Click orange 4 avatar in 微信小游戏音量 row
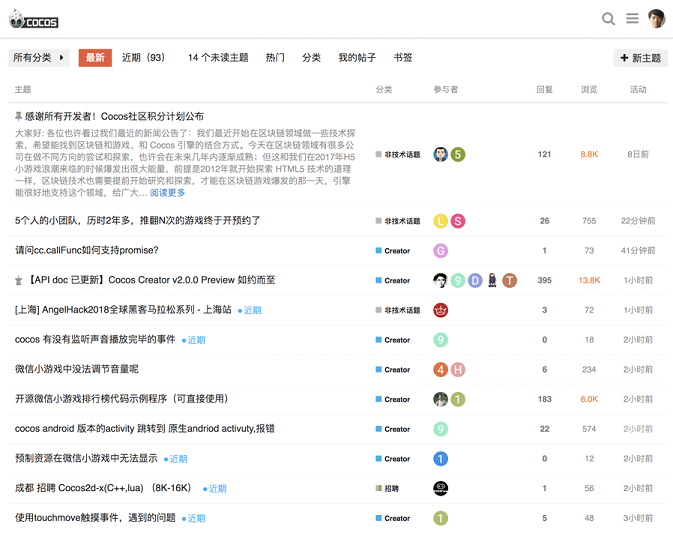 click(x=440, y=369)
